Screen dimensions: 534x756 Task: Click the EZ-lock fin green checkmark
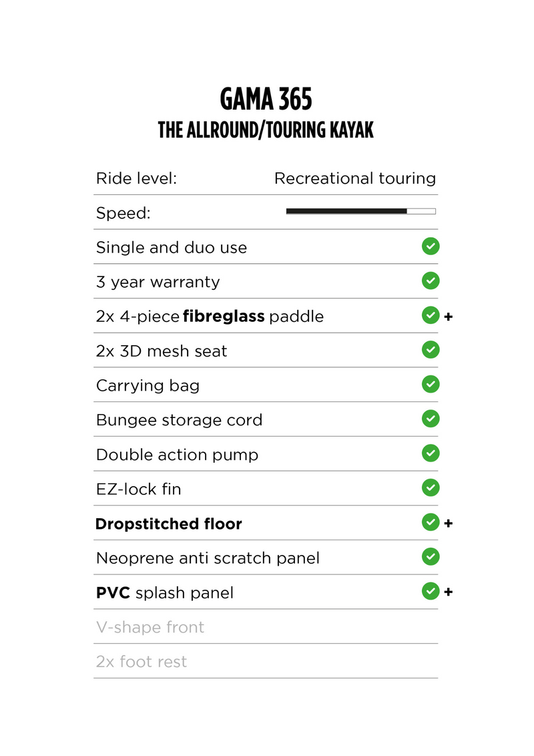(431, 488)
